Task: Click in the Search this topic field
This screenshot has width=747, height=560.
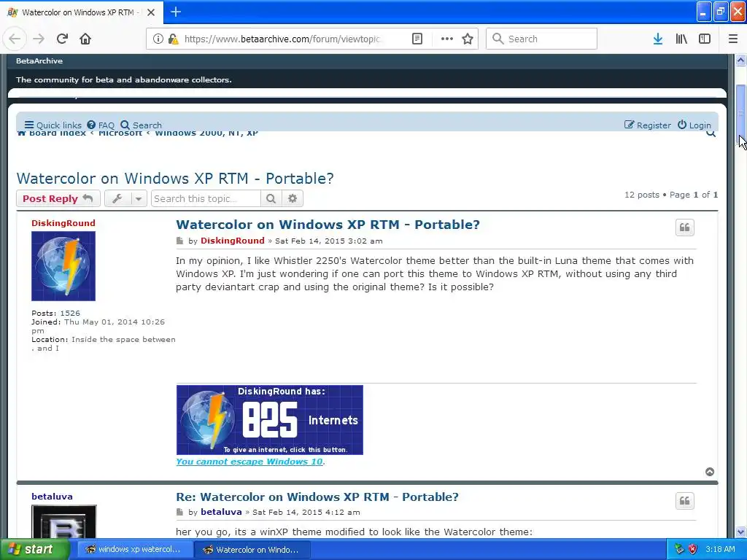Action: click(x=206, y=198)
